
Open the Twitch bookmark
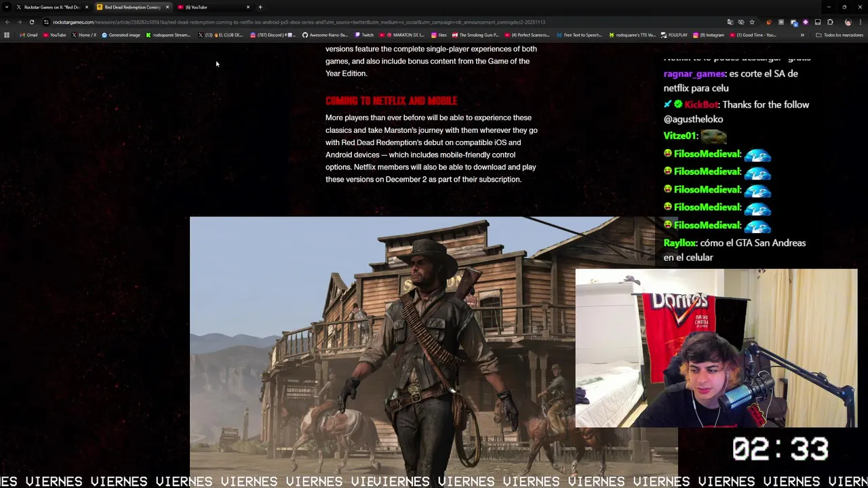364,35
